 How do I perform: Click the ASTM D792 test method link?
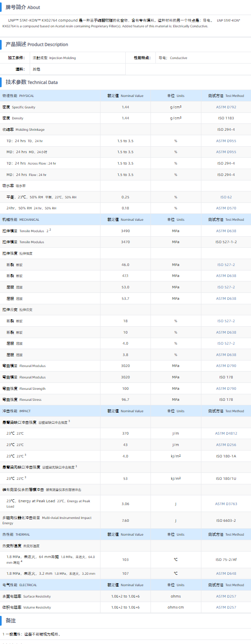coord(226,107)
